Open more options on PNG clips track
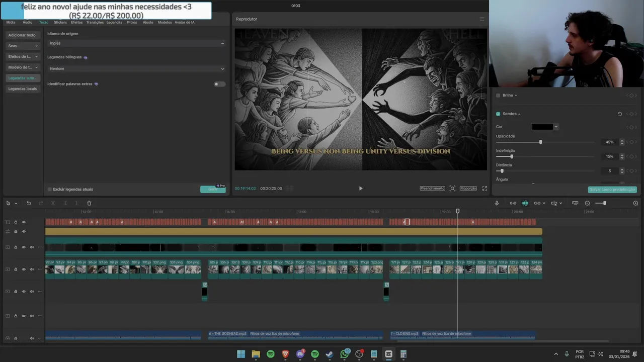 39,269
